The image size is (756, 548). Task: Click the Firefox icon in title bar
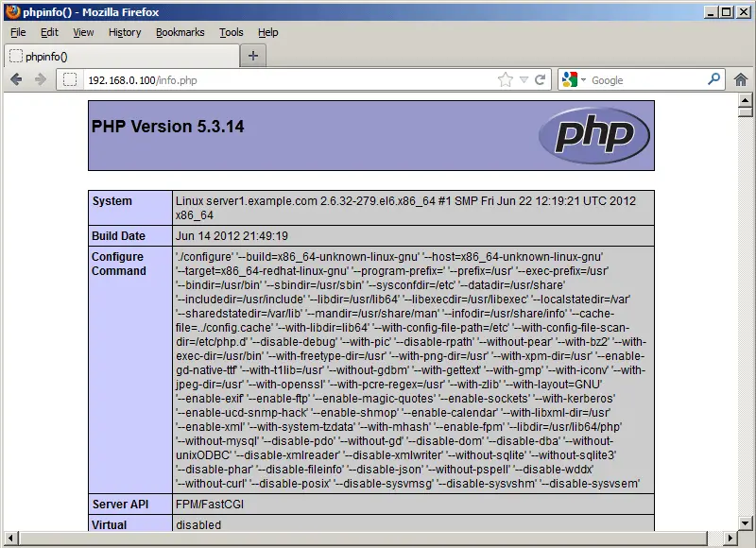coord(13,11)
